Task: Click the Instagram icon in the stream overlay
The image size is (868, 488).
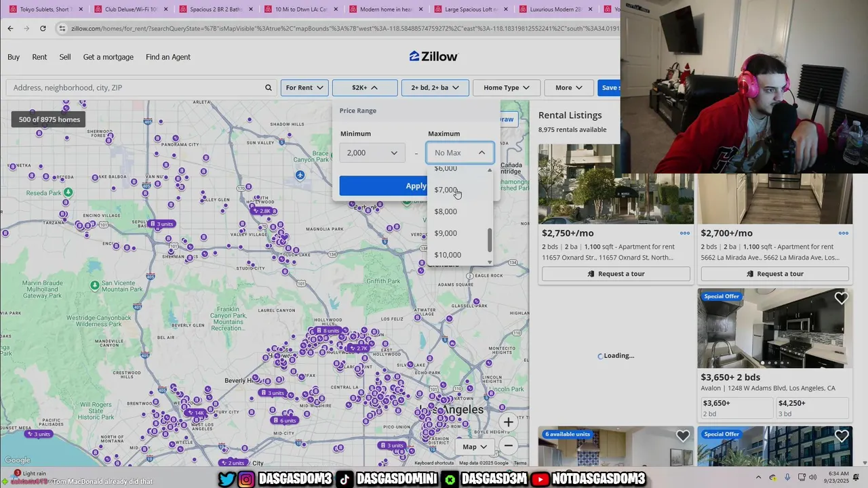Action: click(246, 479)
